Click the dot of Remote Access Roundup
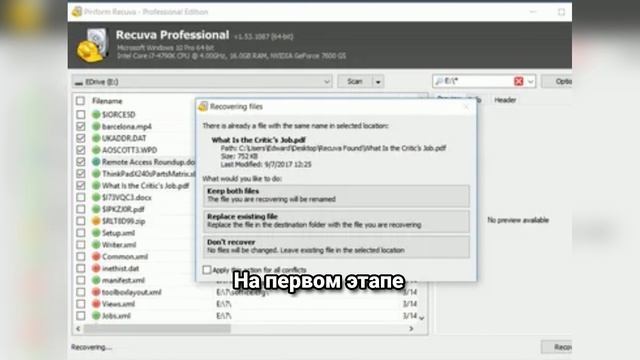 click(x=96, y=162)
